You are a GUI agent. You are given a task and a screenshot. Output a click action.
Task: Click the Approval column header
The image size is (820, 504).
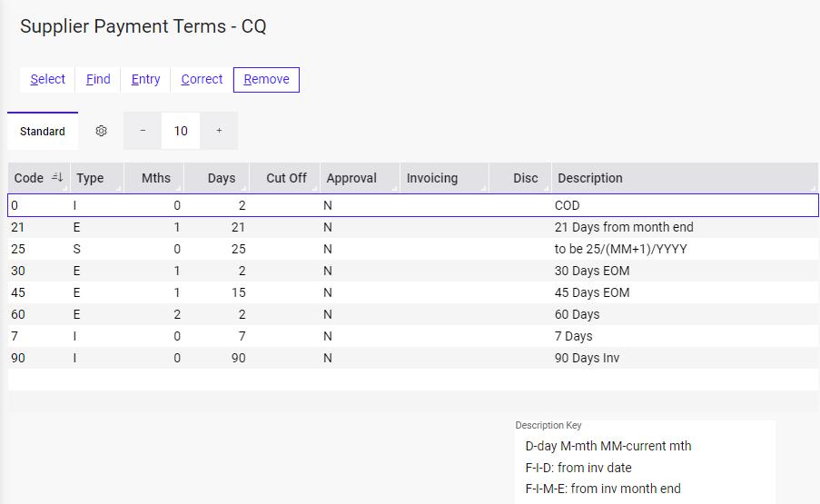(351, 178)
